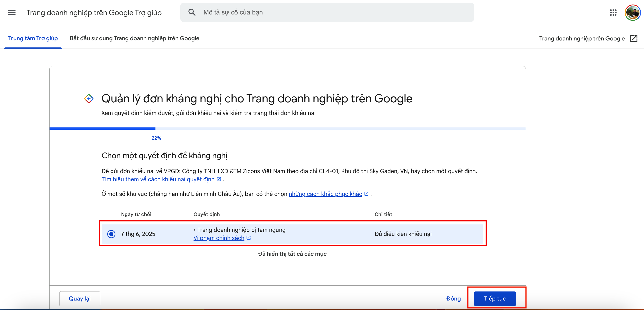Open những cách khắc phục khác link
644x310 pixels.
(x=325, y=194)
